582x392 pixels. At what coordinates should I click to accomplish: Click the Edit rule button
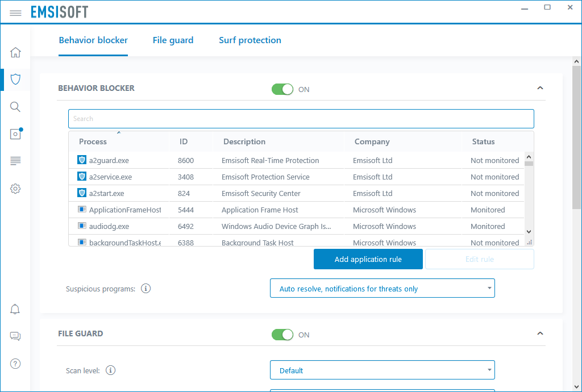pos(479,259)
